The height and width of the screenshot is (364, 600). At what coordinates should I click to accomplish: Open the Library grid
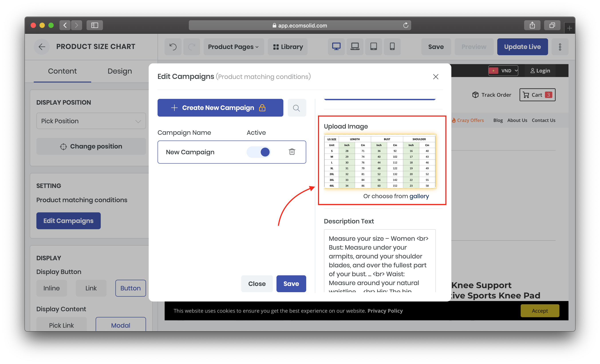tap(288, 47)
